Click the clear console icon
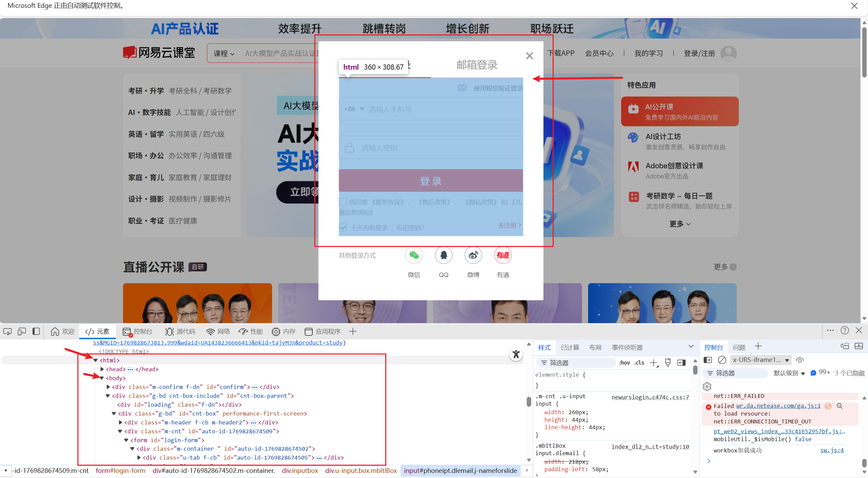 722,360
